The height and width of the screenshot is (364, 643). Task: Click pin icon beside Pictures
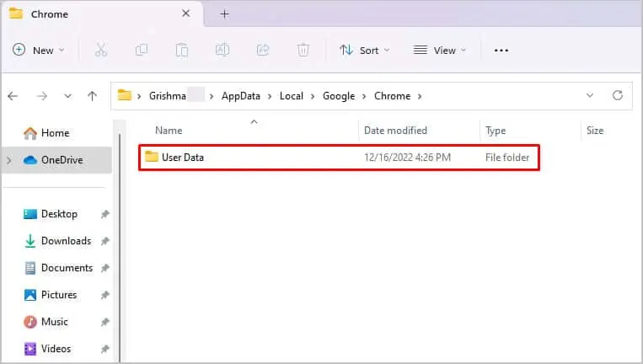(105, 295)
